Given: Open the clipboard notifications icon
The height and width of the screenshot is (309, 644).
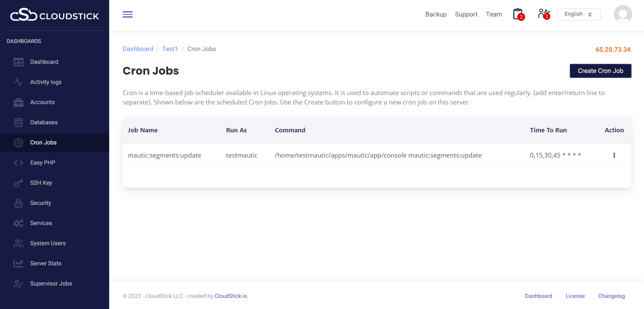Looking at the screenshot, I should pyautogui.click(x=518, y=14).
